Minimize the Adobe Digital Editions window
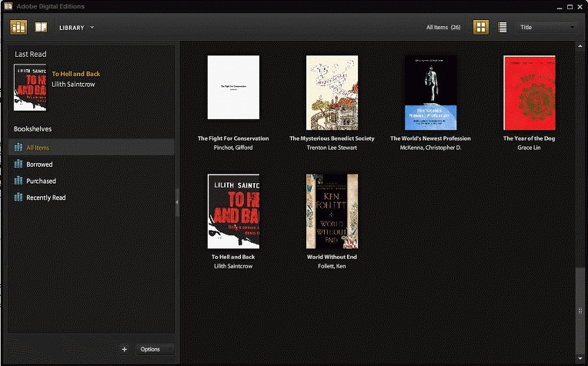This screenshot has width=588, height=366. (x=560, y=7)
